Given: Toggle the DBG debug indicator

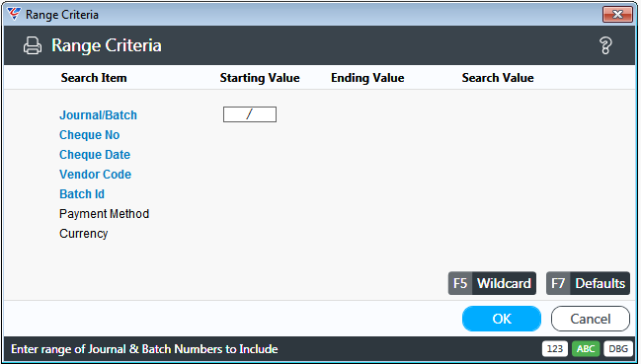Looking at the screenshot, I should [x=618, y=349].
